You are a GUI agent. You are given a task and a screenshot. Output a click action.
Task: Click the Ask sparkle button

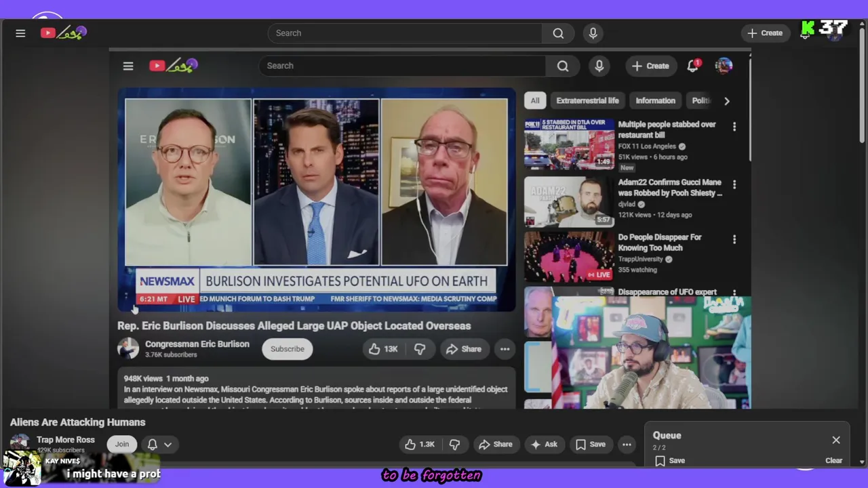coord(544,445)
